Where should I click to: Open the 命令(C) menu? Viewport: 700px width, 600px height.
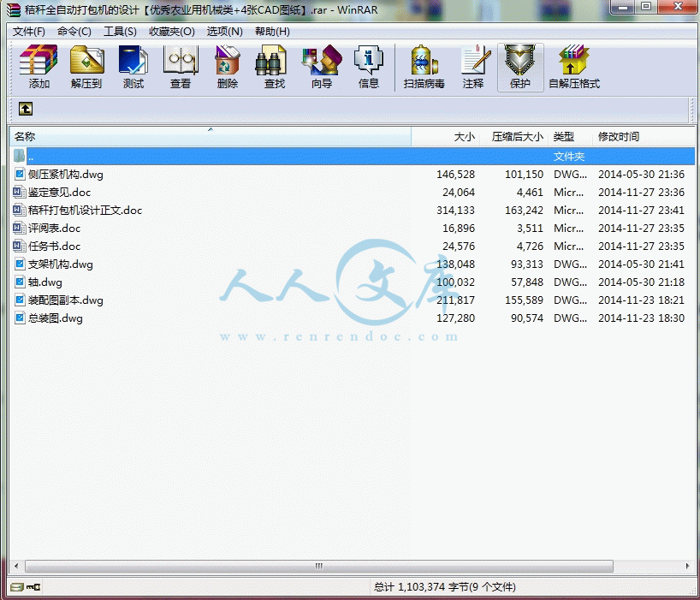[74, 32]
